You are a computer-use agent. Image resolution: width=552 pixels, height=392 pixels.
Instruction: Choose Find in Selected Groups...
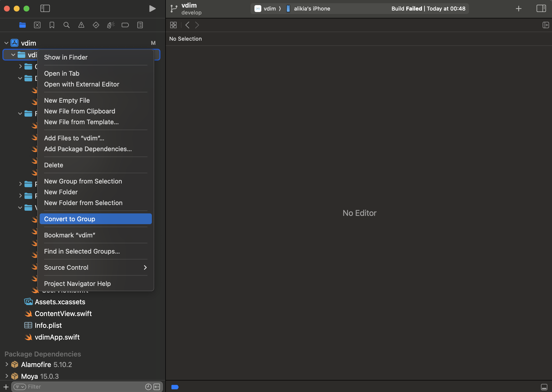[x=96, y=251]
